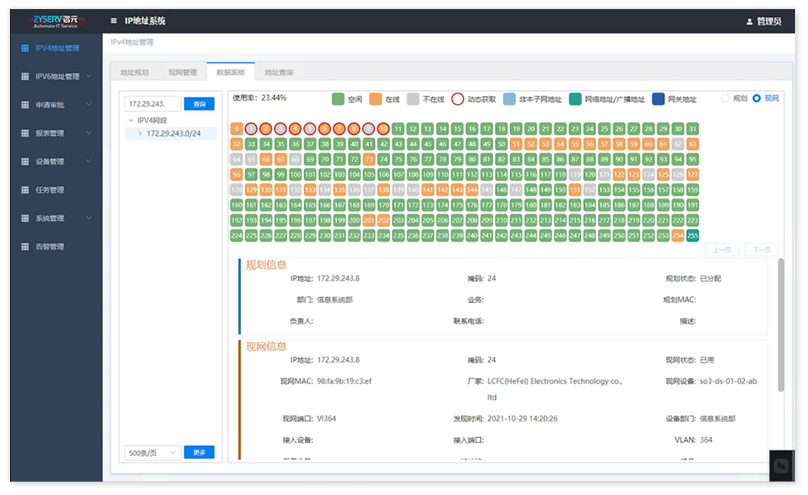808x495 pixels.
Task: Expand the IPV6地址管理 sidebar menu
Action: [89, 76]
